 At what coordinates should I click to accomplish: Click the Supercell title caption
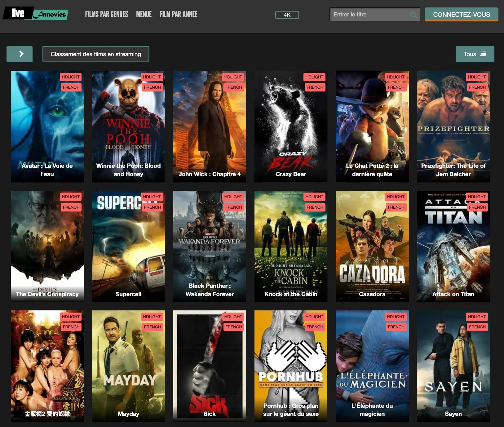point(128,294)
